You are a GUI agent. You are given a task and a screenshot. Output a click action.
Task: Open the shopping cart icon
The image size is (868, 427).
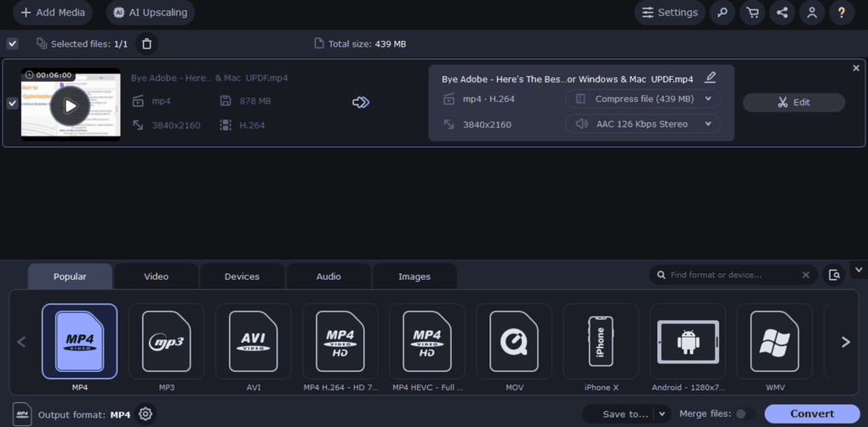click(751, 12)
